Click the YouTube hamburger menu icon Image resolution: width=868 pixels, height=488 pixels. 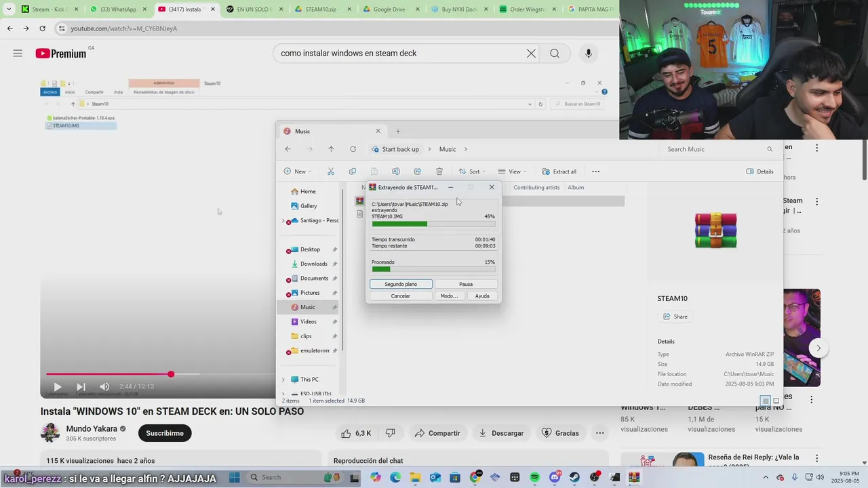[x=18, y=53]
